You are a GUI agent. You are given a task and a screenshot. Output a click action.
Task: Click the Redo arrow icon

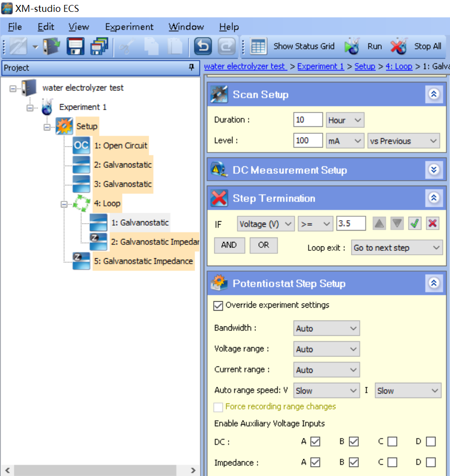pyautogui.click(x=227, y=46)
